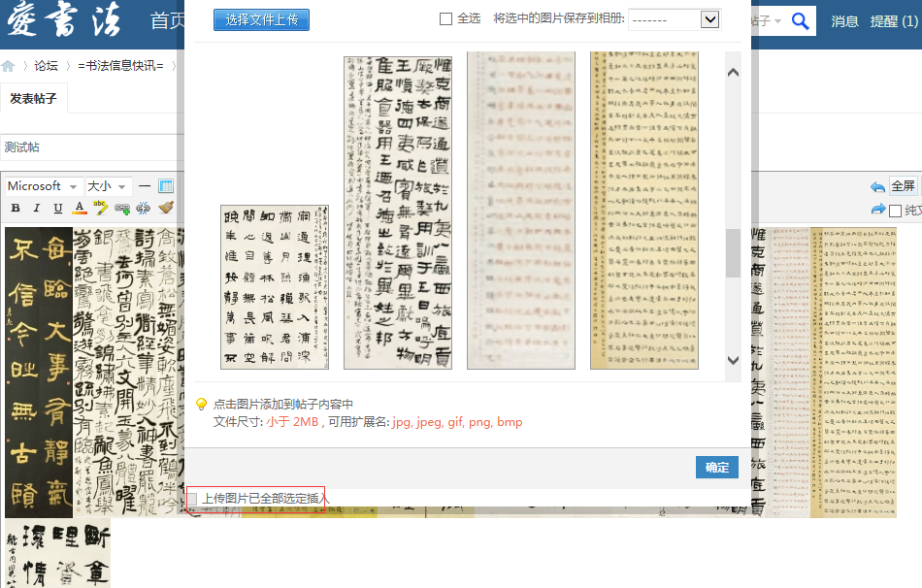Click the upload list scrollbar thumb
The width and height of the screenshot is (922, 588).
pos(733,253)
